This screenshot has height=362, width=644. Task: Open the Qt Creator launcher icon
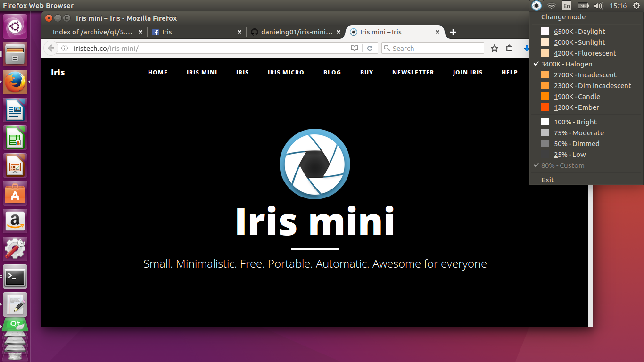[x=15, y=325]
